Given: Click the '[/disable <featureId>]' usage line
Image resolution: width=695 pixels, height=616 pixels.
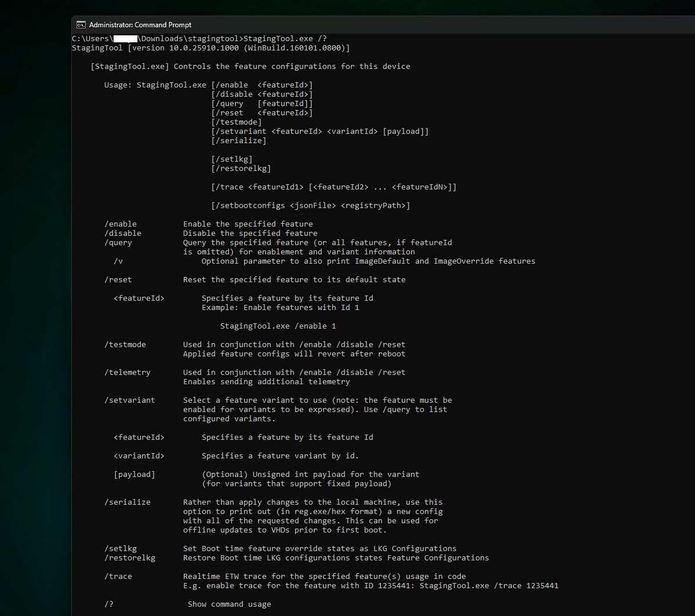Looking at the screenshot, I should point(262,94).
